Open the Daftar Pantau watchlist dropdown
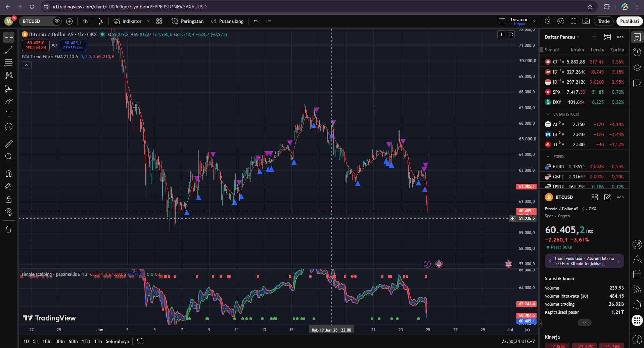Screen dimensions: 644x348 (x=563, y=37)
